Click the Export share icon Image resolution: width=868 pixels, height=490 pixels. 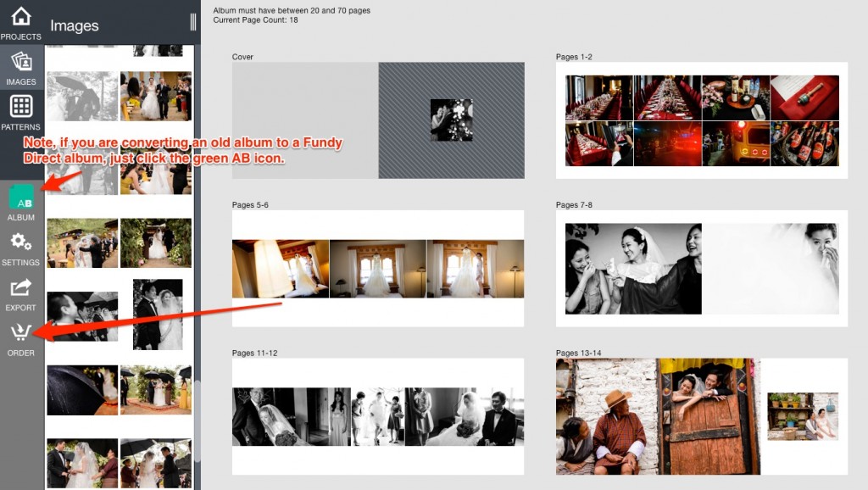click(21, 294)
